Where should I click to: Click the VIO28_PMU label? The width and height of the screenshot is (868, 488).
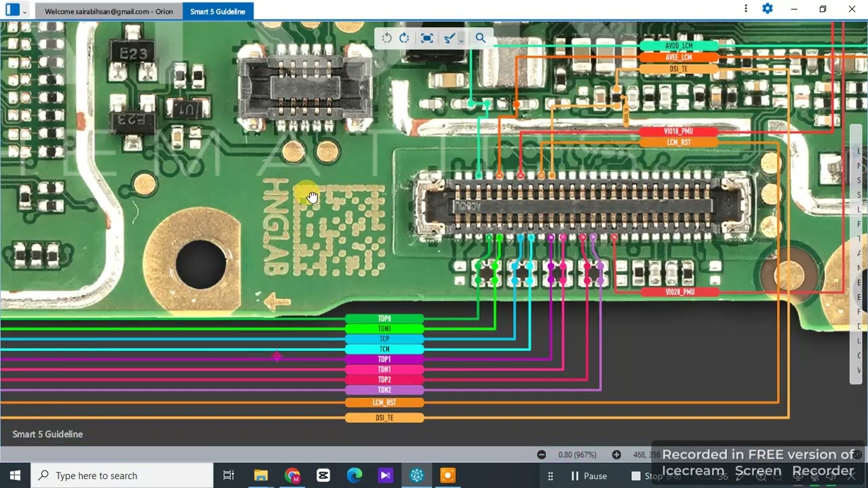(680, 292)
